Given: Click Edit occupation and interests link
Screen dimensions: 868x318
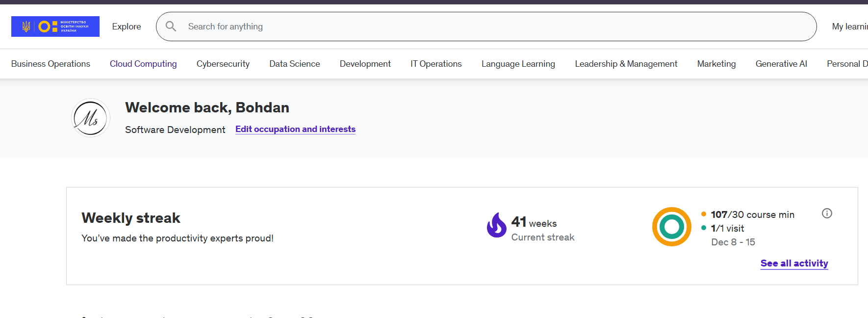Looking at the screenshot, I should click(x=295, y=129).
